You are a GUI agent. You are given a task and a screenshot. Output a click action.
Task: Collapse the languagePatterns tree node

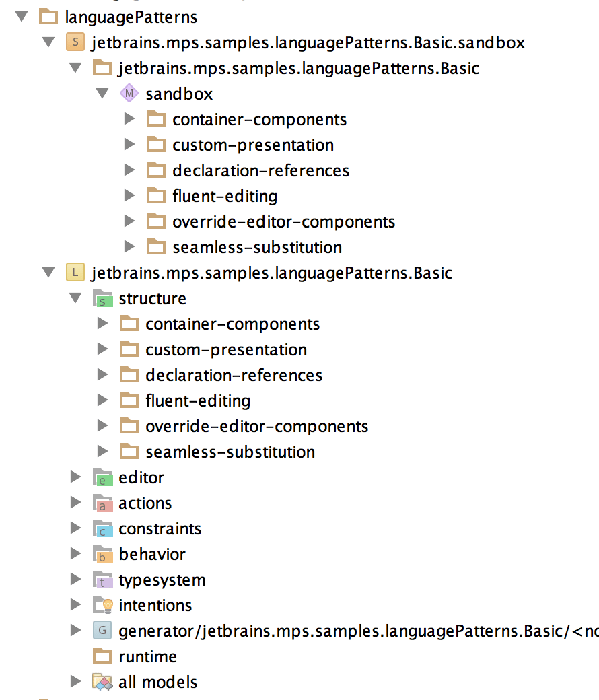22,17
